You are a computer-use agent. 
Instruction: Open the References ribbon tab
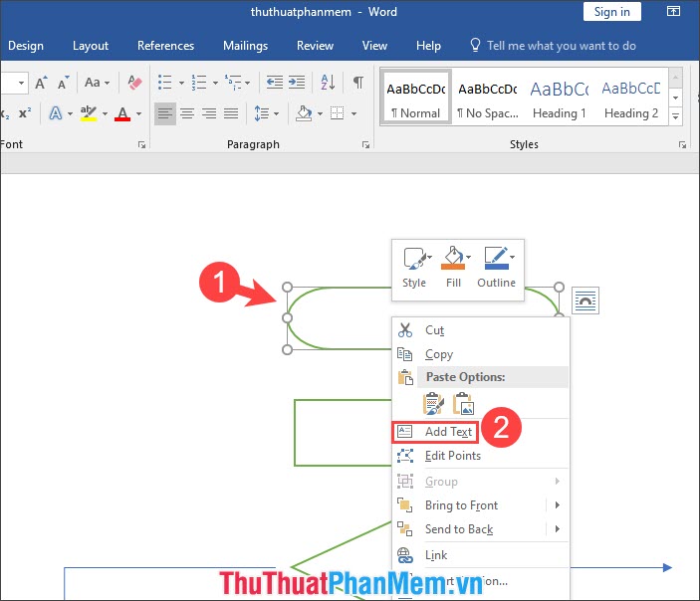click(165, 46)
